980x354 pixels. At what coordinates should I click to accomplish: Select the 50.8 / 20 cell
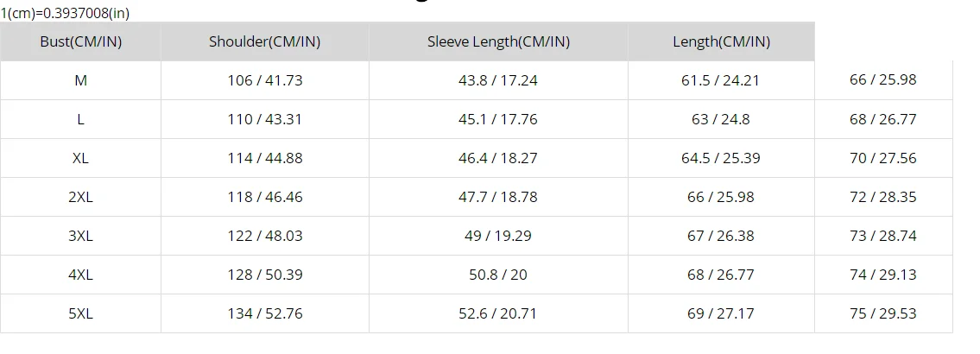(499, 275)
